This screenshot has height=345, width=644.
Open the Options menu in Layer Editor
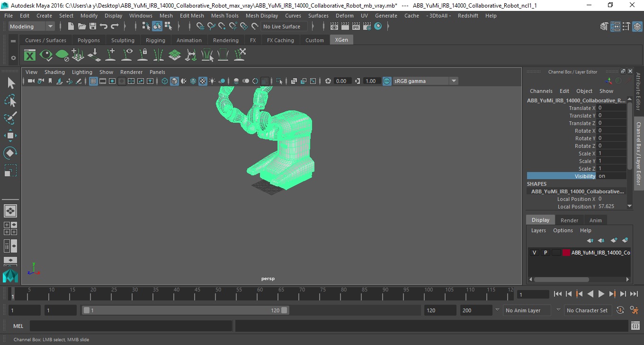coord(563,230)
